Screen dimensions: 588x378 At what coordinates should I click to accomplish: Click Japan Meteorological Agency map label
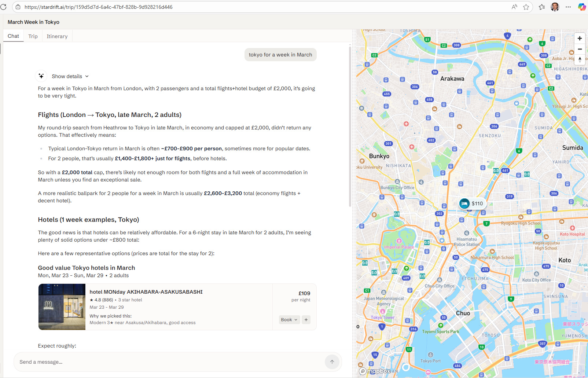coord(383,301)
